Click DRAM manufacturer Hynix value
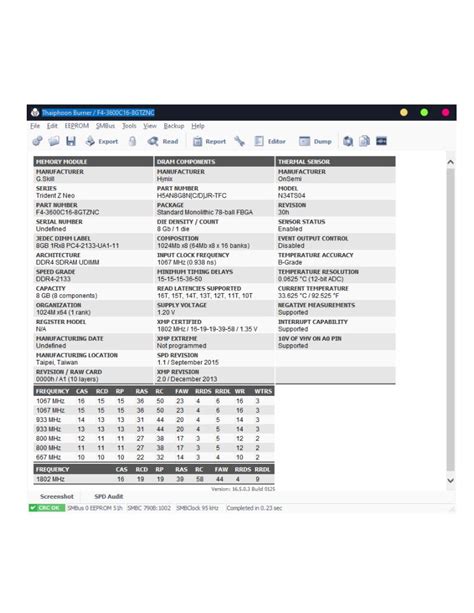The width and height of the screenshot is (474, 613). [x=165, y=179]
